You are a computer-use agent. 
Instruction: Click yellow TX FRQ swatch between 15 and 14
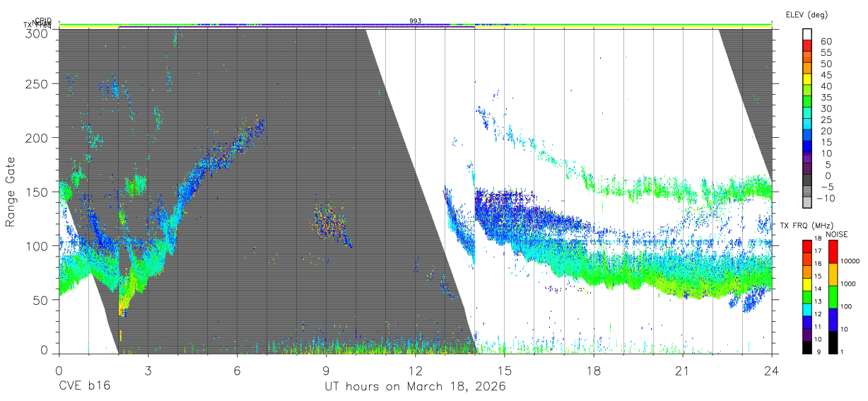click(807, 284)
